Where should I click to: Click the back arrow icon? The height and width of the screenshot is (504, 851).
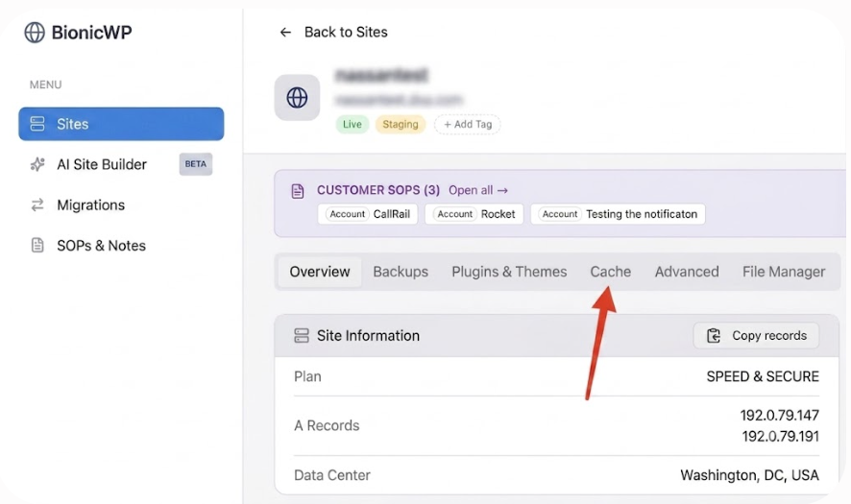(x=285, y=33)
